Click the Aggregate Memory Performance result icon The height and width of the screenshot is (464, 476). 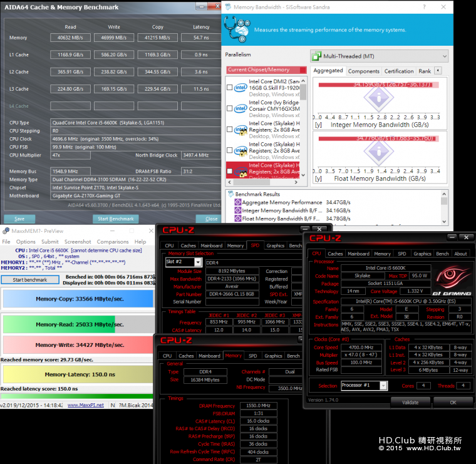coord(238,202)
